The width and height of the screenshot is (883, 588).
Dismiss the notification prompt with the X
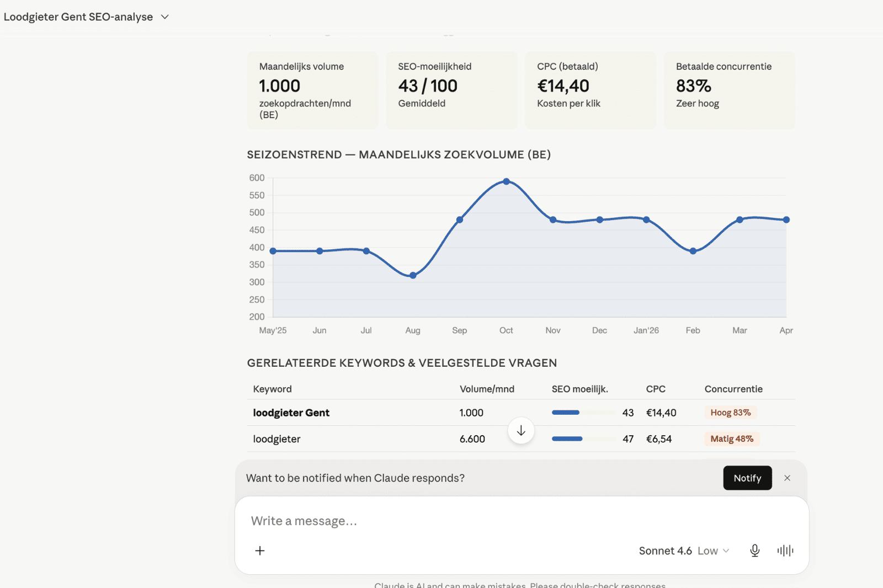point(787,478)
